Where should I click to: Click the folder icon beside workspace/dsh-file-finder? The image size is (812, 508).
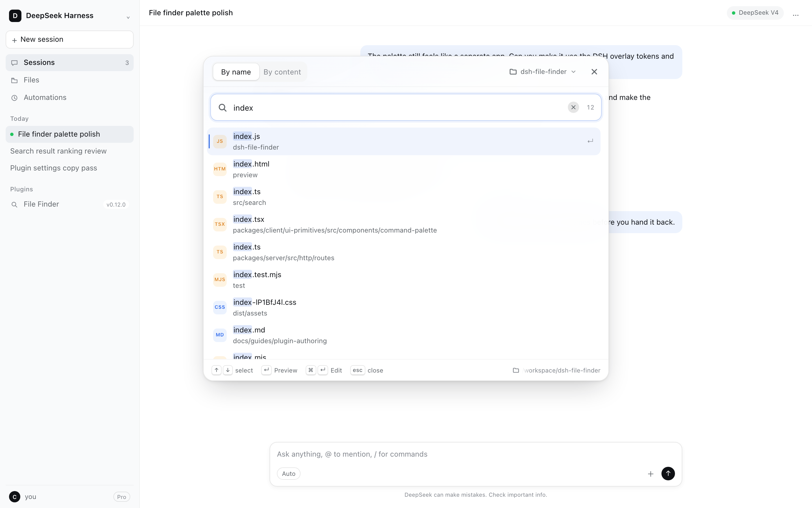pyautogui.click(x=516, y=370)
